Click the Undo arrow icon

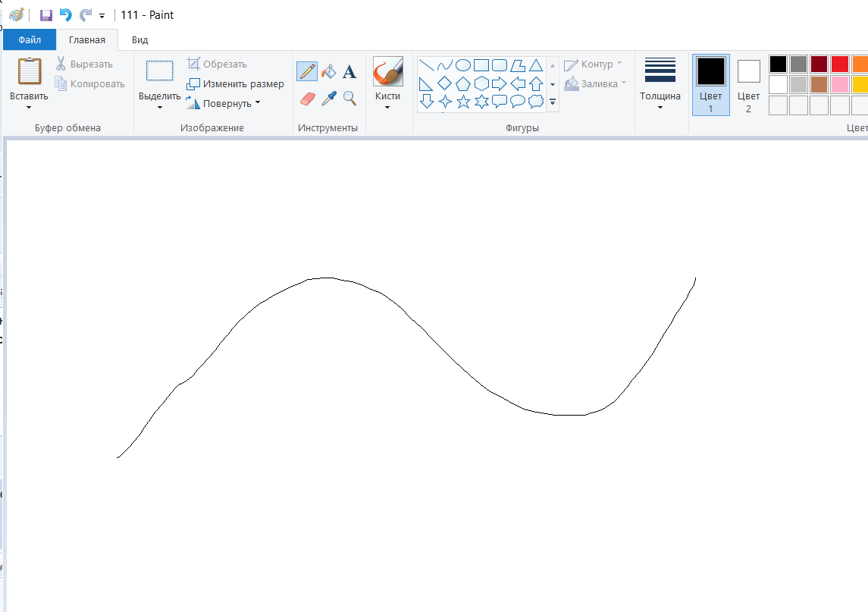coord(66,15)
